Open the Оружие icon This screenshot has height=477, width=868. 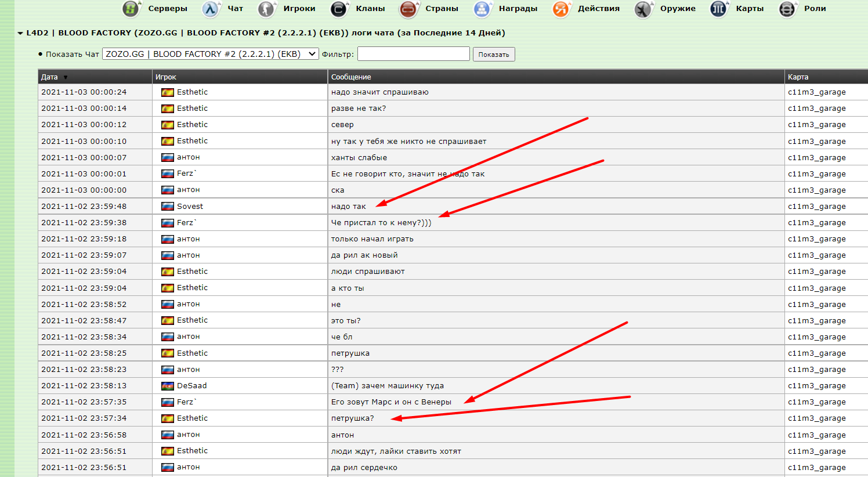click(x=643, y=9)
